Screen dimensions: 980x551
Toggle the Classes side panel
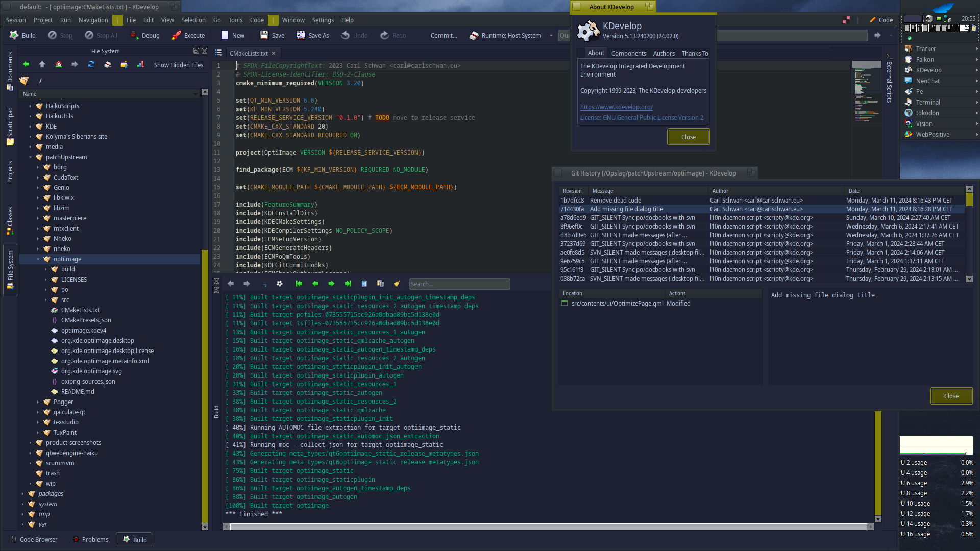coord(10,220)
